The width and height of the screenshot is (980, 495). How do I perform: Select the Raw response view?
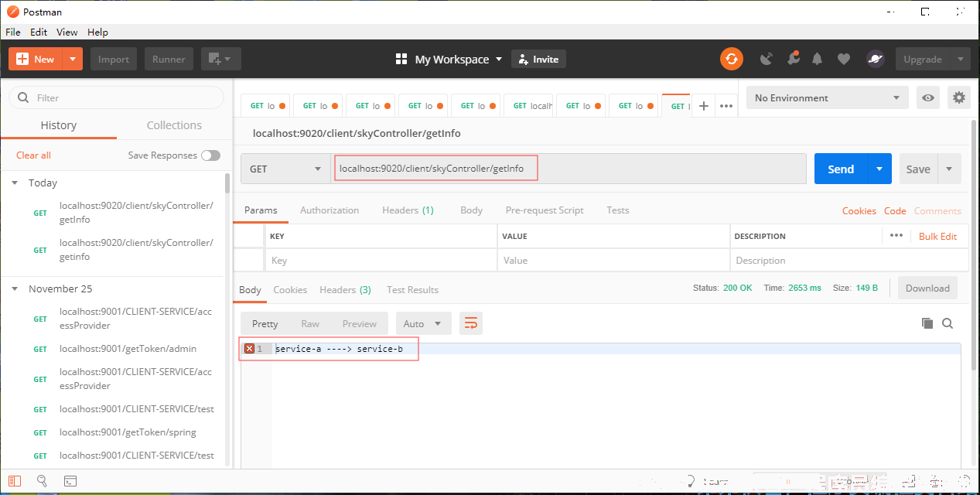coord(310,323)
